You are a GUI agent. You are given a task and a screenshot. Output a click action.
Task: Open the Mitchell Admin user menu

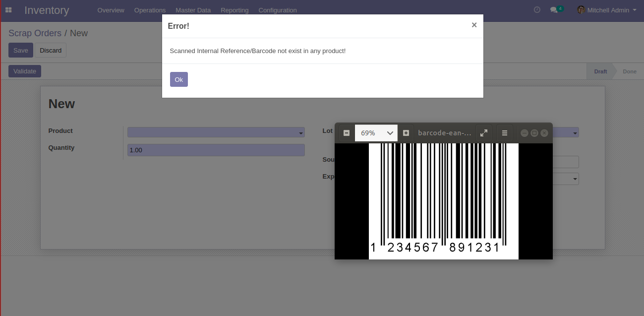tap(607, 10)
